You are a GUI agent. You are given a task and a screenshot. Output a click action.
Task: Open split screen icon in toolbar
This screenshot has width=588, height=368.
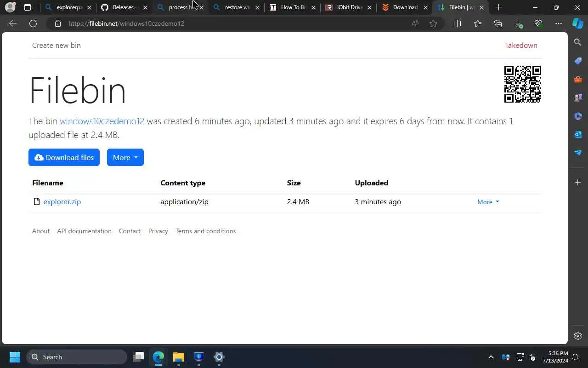pyautogui.click(x=457, y=23)
